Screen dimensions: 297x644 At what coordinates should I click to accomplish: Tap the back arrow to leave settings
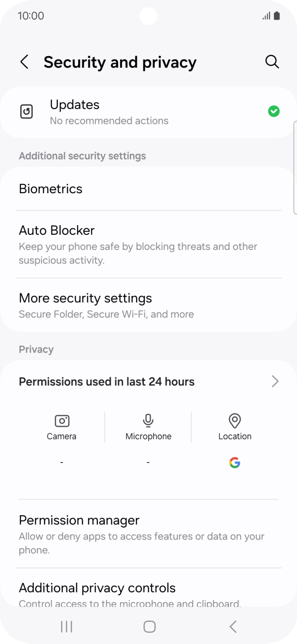click(24, 62)
